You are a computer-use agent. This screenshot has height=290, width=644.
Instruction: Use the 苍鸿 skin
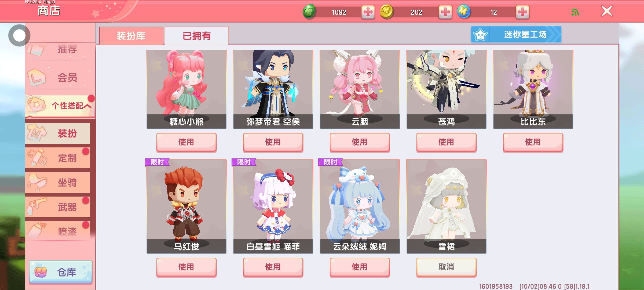tap(446, 142)
